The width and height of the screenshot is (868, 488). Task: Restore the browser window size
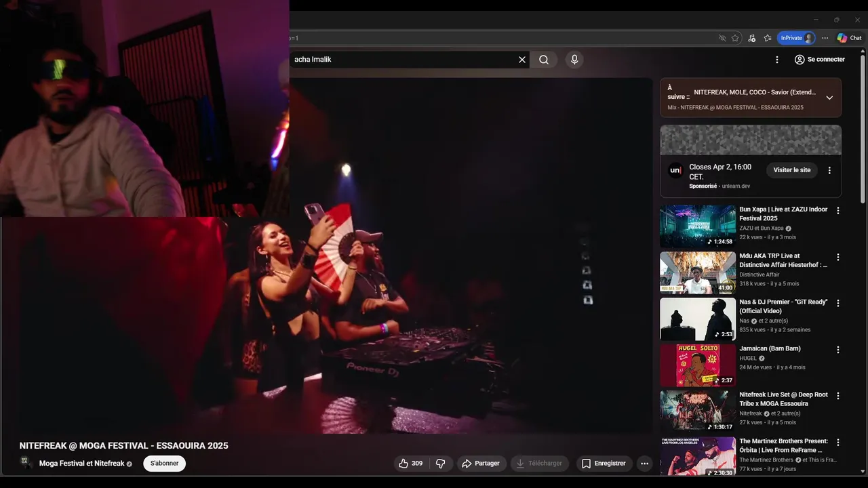[x=836, y=20]
